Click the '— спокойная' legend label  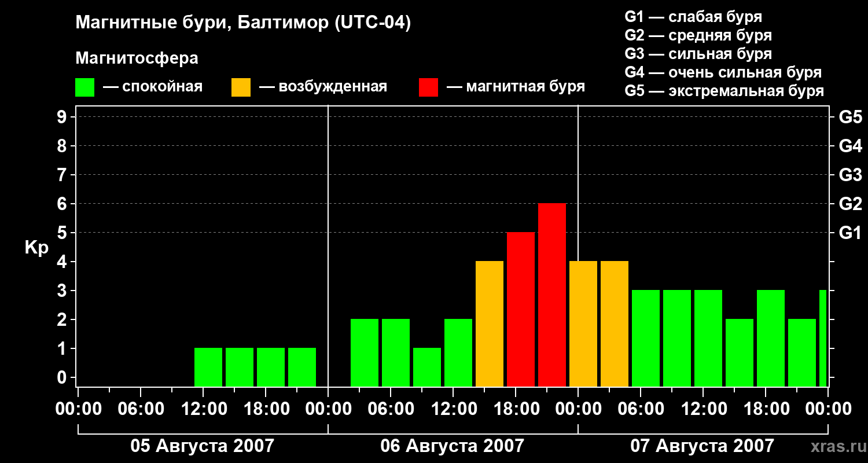point(153,87)
